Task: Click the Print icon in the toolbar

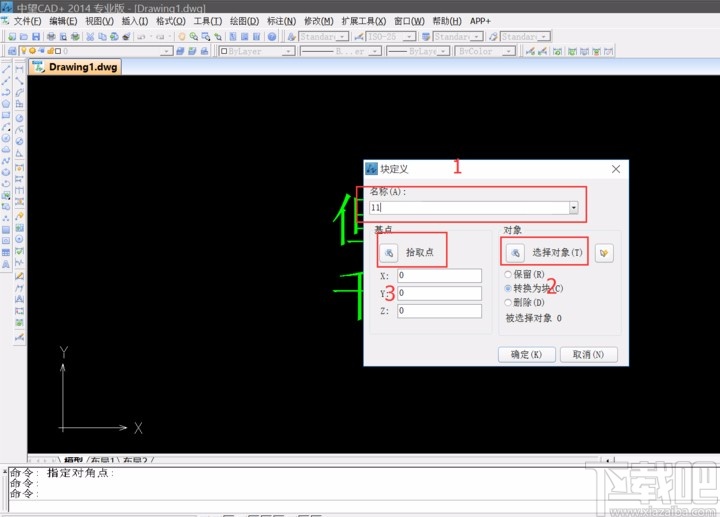Action: [x=51, y=37]
